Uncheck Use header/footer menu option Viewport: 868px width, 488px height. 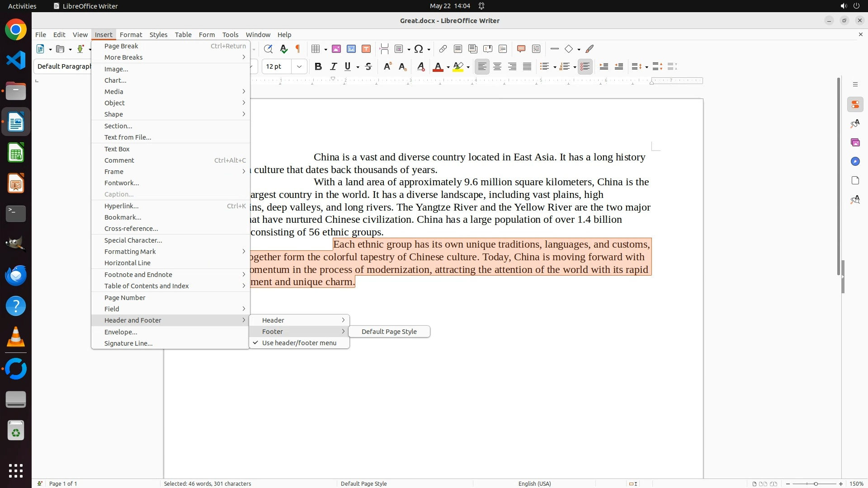click(x=299, y=343)
